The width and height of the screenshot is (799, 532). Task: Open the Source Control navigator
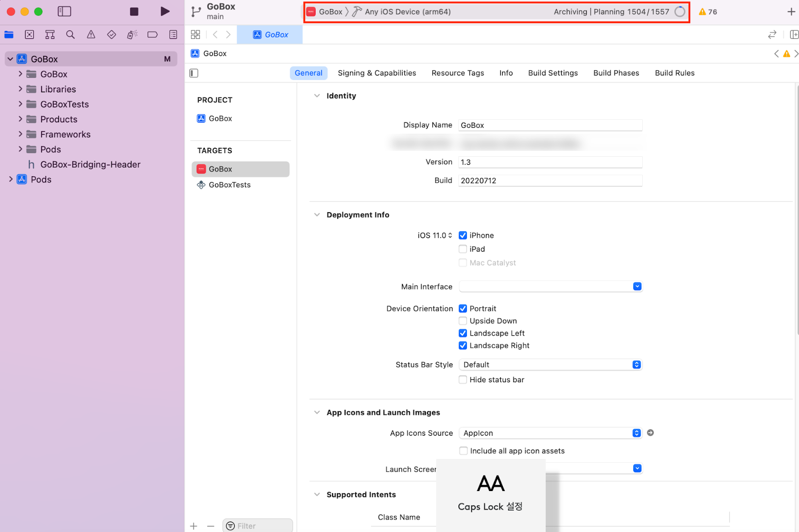click(29, 34)
